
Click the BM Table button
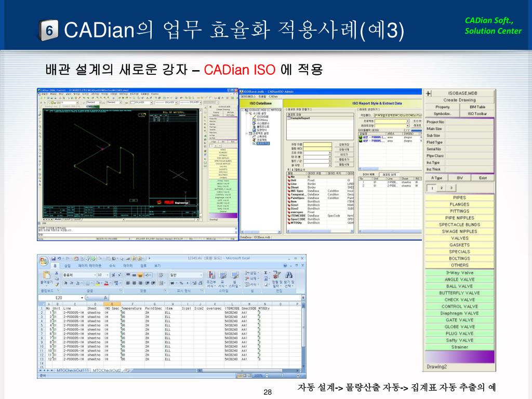(x=477, y=107)
